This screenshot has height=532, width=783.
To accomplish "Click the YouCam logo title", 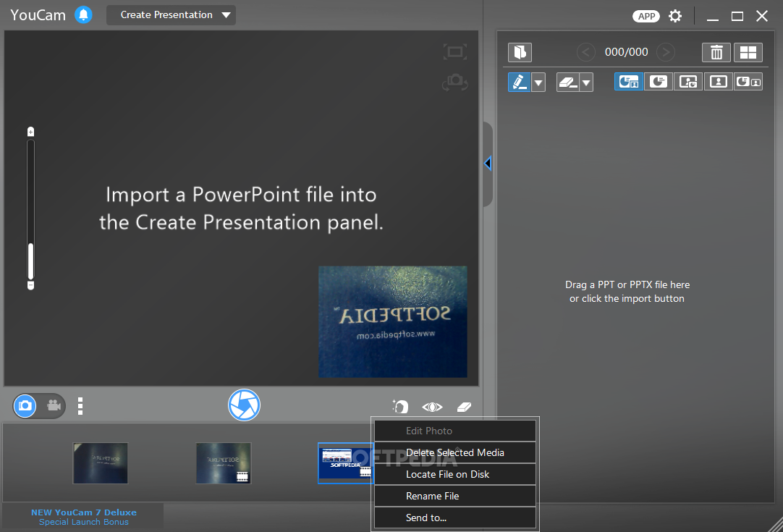I will tap(38, 15).
